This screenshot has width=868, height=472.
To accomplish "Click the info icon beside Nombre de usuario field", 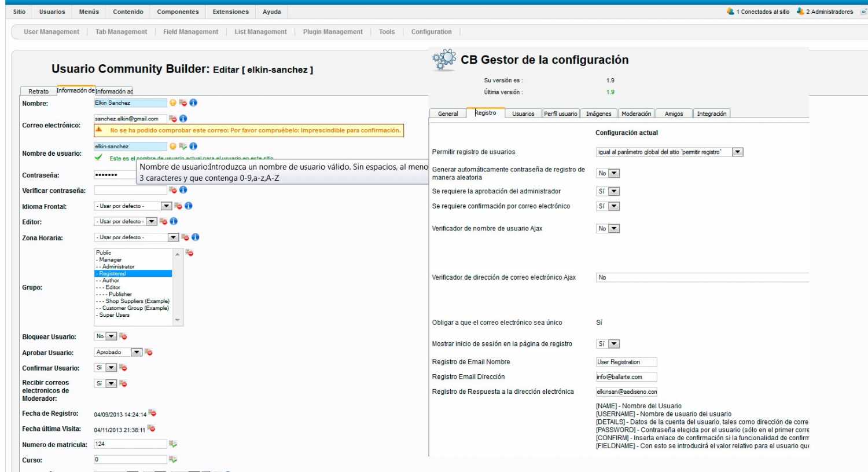I will (193, 146).
